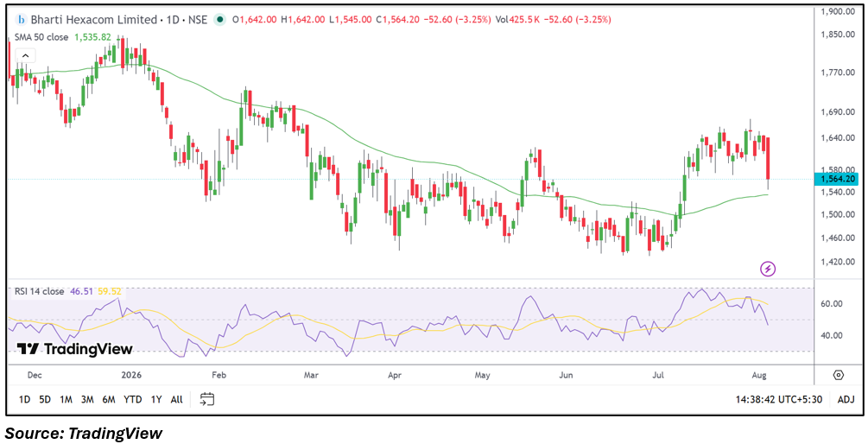Click the Bharti Hexacom logo icon
This screenshot has width=868, height=444.
(x=22, y=20)
